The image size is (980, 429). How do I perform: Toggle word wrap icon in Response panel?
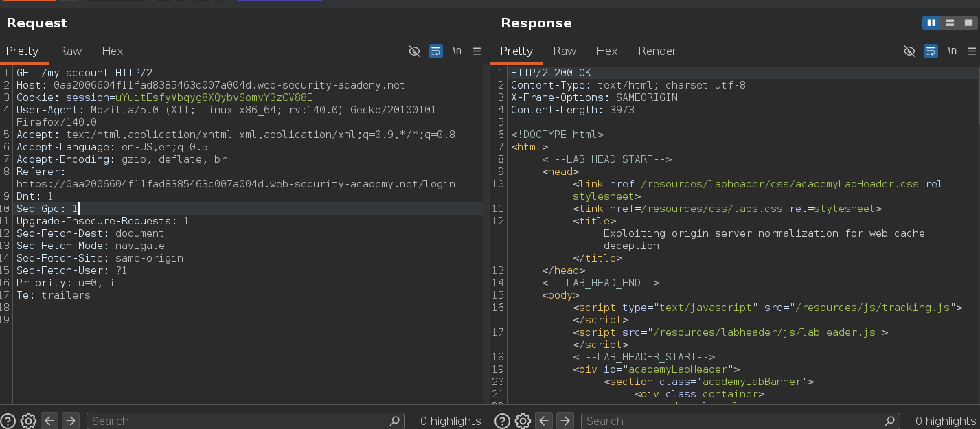[931, 51]
